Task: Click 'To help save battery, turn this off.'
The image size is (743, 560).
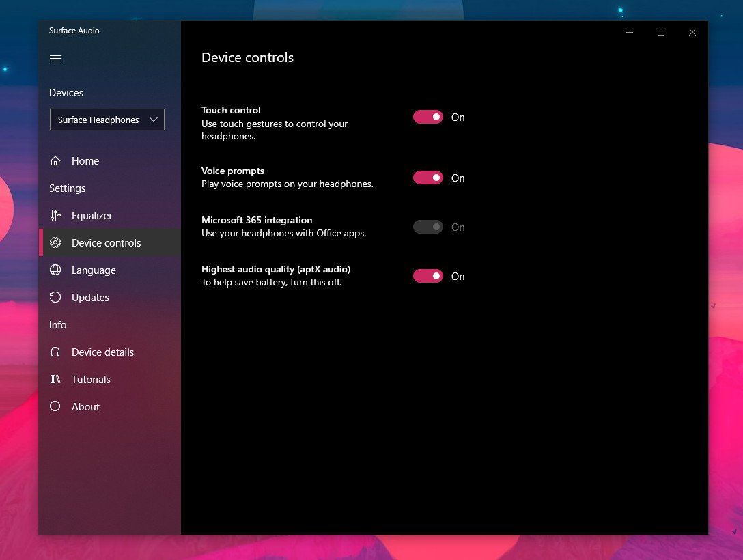Action: (x=272, y=282)
